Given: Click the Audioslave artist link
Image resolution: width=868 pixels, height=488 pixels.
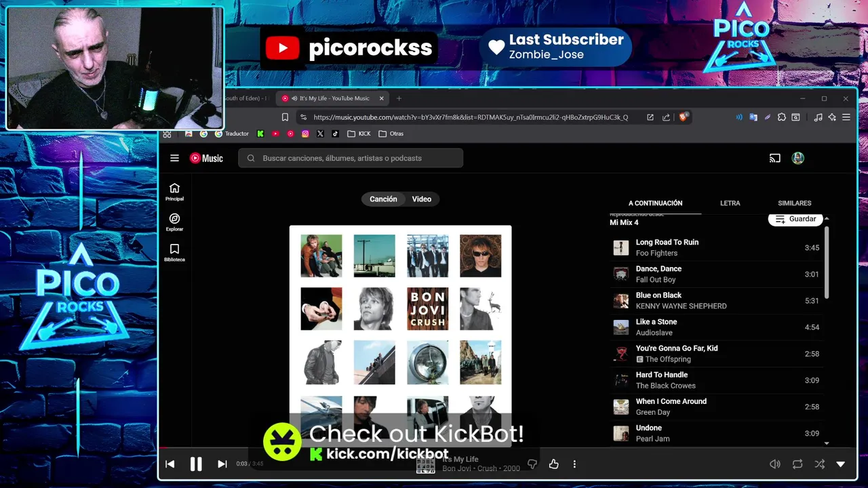Looking at the screenshot, I should point(654,333).
